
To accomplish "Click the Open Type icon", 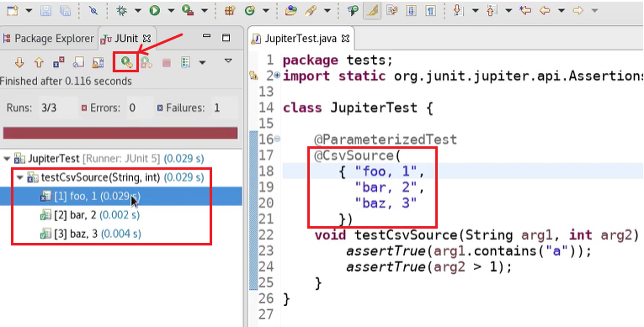I will [x=291, y=11].
